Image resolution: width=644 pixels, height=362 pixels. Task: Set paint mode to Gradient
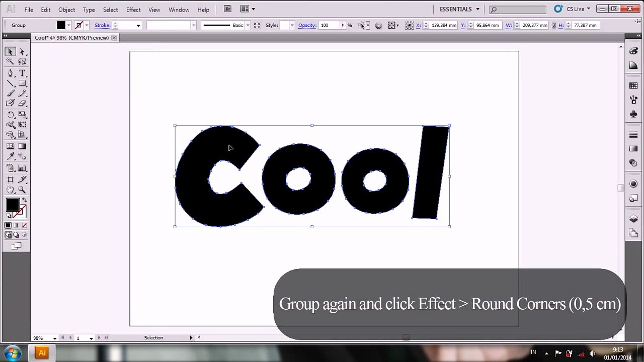[16, 225]
